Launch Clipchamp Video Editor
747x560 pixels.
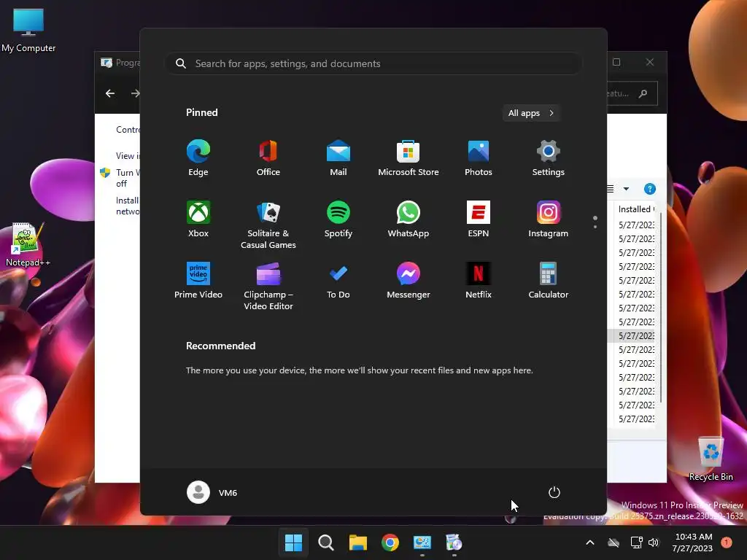point(268,287)
